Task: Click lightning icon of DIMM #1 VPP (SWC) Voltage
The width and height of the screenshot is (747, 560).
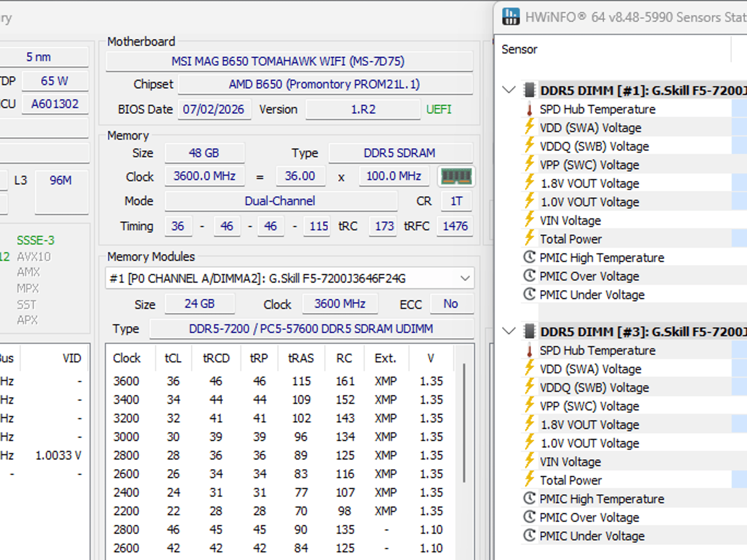Action: [529, 164]
